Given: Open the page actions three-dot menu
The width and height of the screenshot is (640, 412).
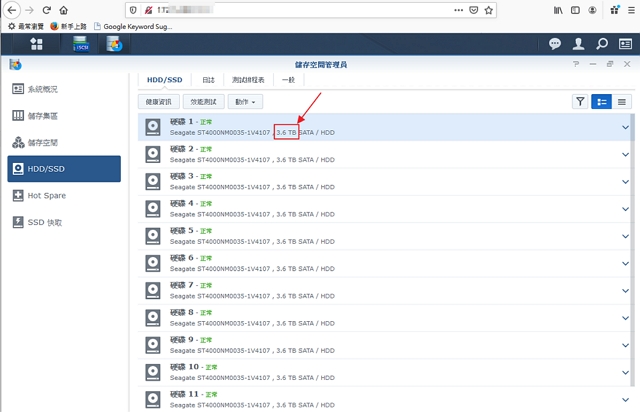Looking at the screenshot, I should 458,10.
